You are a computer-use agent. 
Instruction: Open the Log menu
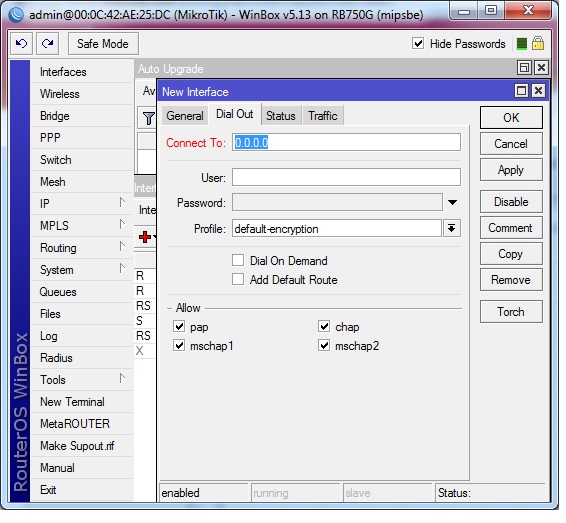click(x=82, y=336)
